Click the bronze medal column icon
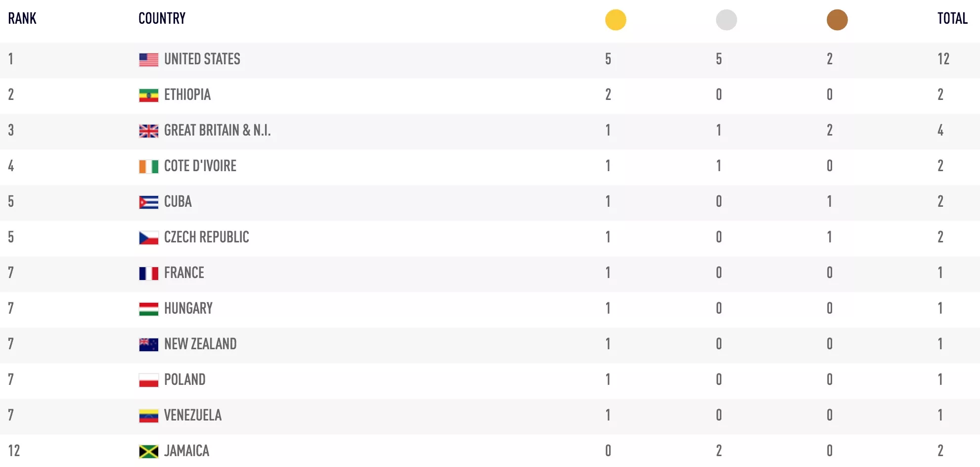 [x=837, y=20]
